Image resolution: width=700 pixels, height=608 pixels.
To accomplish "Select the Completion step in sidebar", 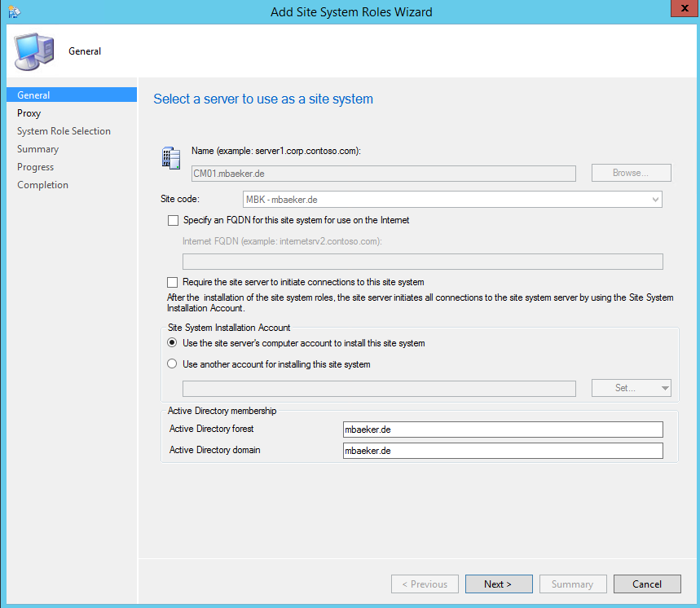I will click(43, 185).
